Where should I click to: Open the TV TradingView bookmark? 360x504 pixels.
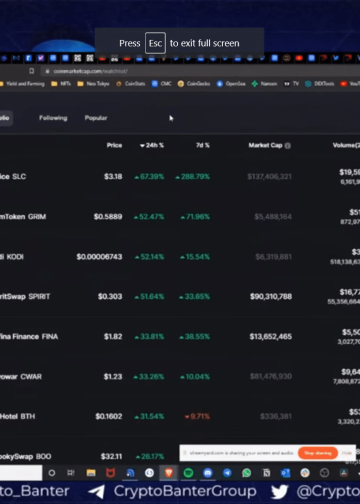pos(291,84)
